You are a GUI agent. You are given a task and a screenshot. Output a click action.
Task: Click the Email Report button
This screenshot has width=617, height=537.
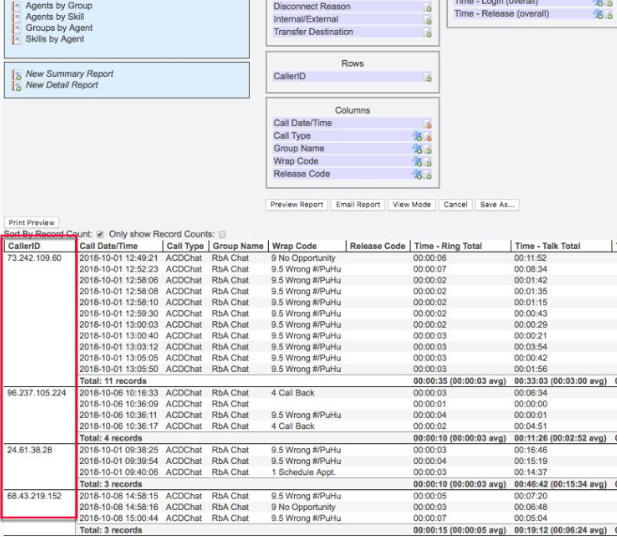[x=357, y=205]
